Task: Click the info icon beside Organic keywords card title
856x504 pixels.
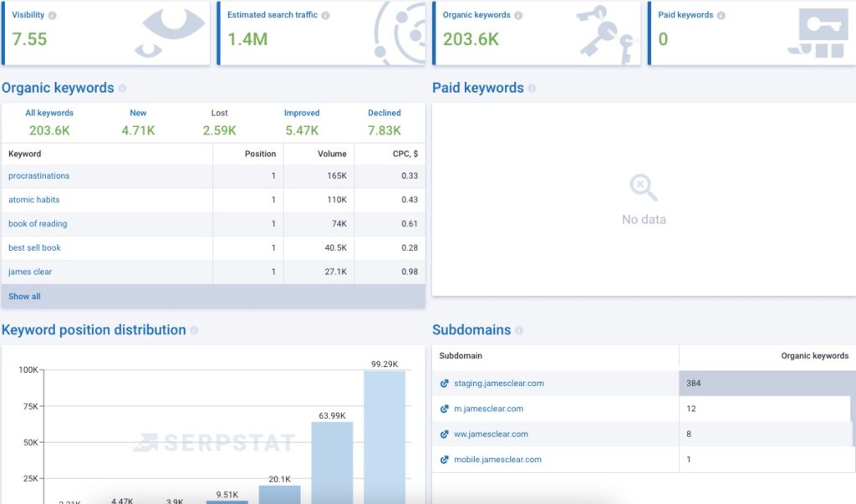Action: click(x=518, y=15)
